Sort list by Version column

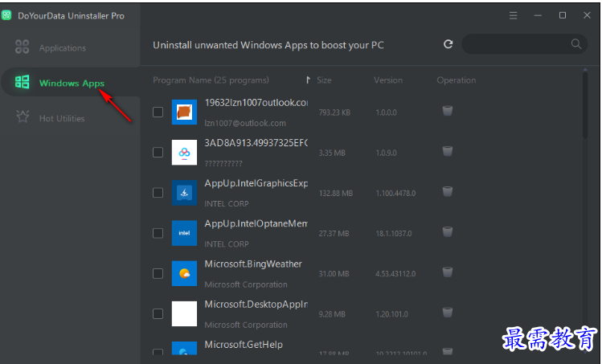tap(388, 80)
